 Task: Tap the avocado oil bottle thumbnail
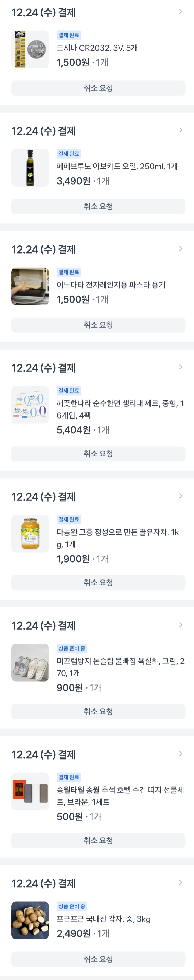point(30,168)
